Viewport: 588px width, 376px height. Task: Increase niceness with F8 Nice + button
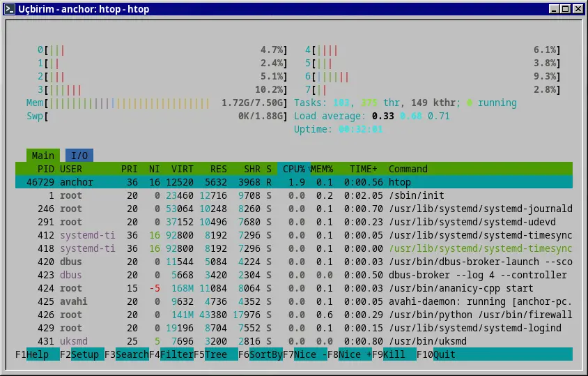click(x=350, y=354)
